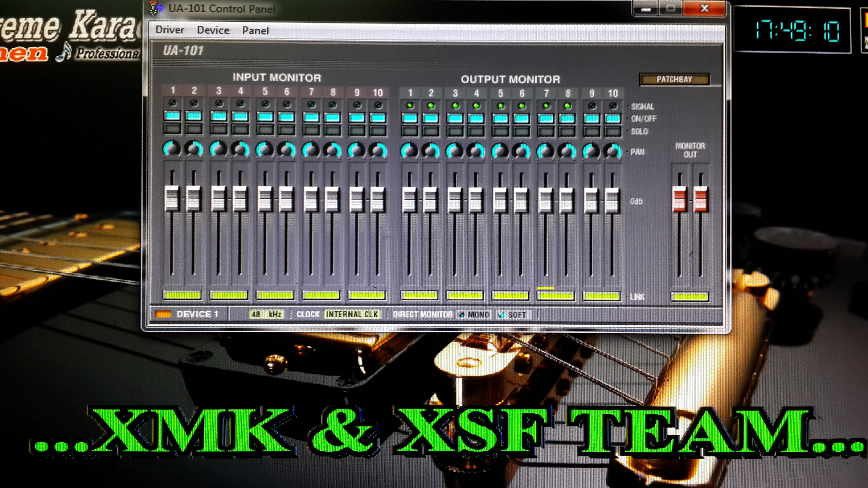
Task: Toggle LINK for Output channels 3 and 4
Action: tap(465, 296)
